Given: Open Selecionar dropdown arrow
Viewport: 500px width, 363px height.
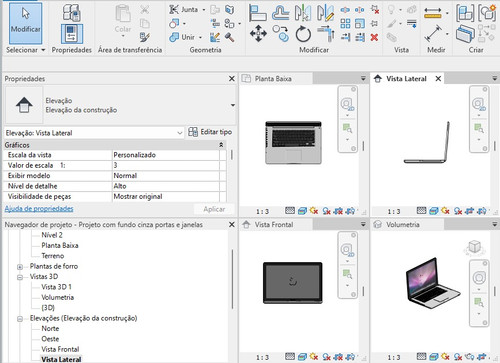Looking at the screenshot, I should click(43, 50).
